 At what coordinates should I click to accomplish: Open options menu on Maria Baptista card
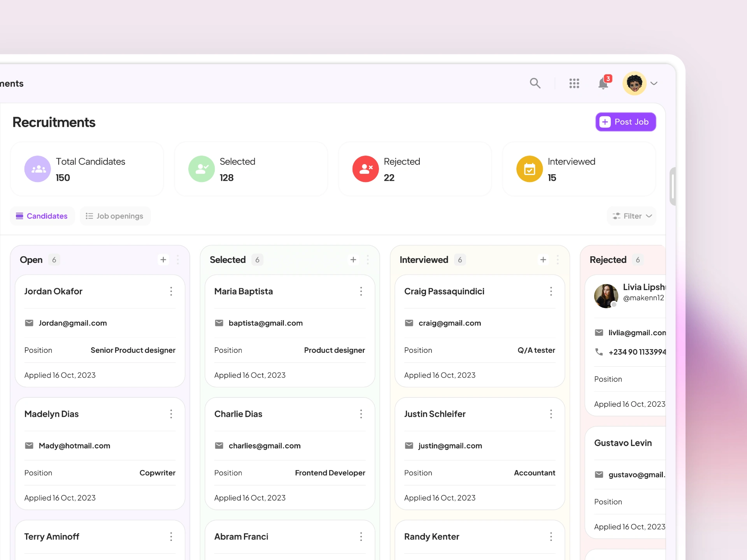point(361,291)
